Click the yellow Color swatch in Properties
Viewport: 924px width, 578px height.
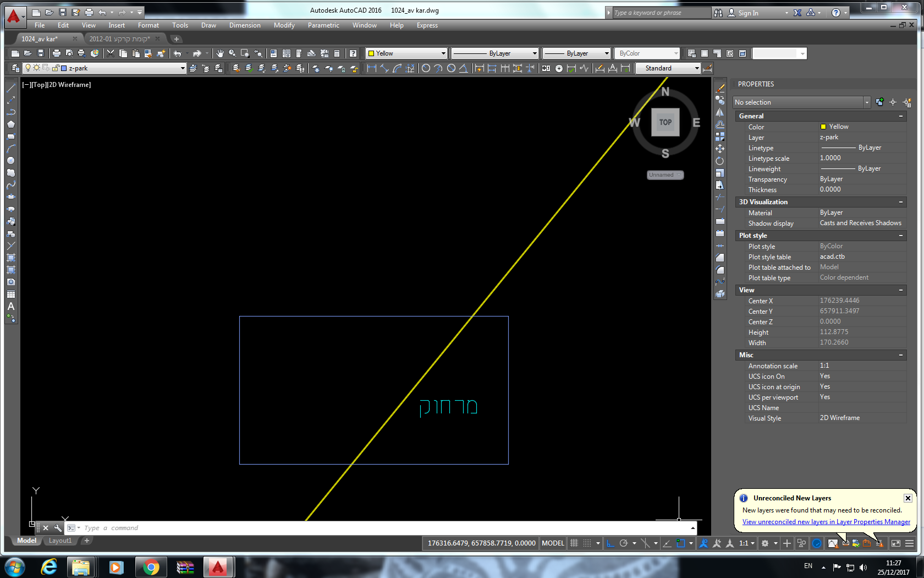(823, 127)
